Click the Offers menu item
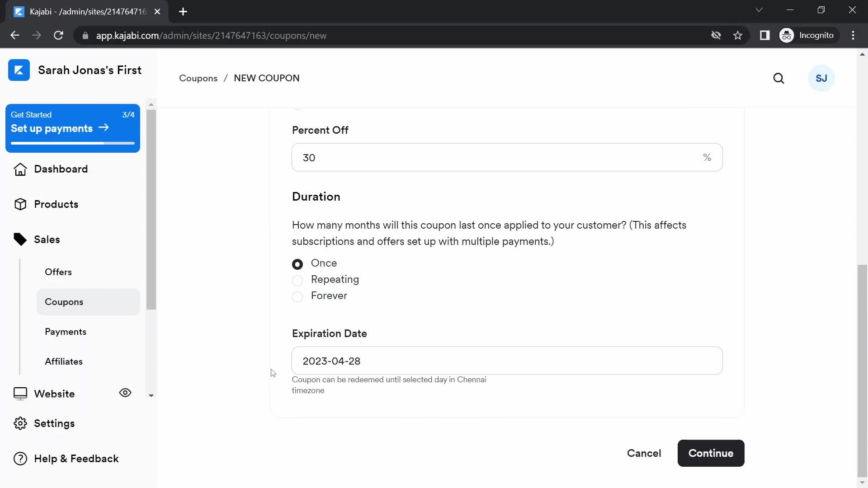Viewport: 868px width, 488px height. tap(58, 272)
